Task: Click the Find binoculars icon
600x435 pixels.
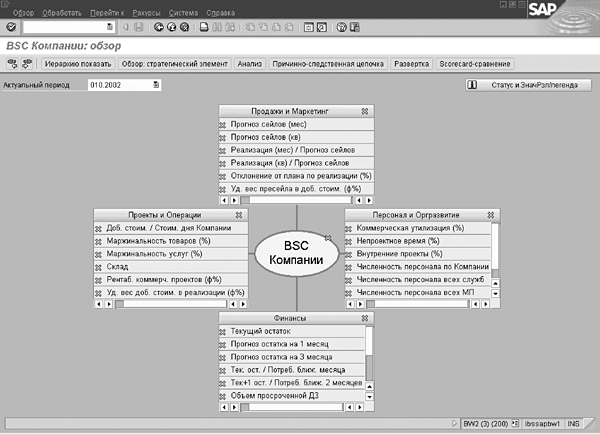Action: 217,27
